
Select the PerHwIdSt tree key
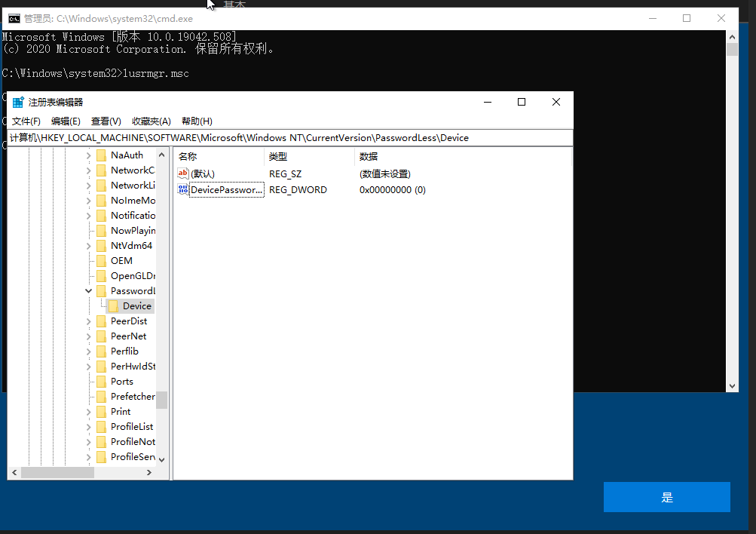[133, 367]
